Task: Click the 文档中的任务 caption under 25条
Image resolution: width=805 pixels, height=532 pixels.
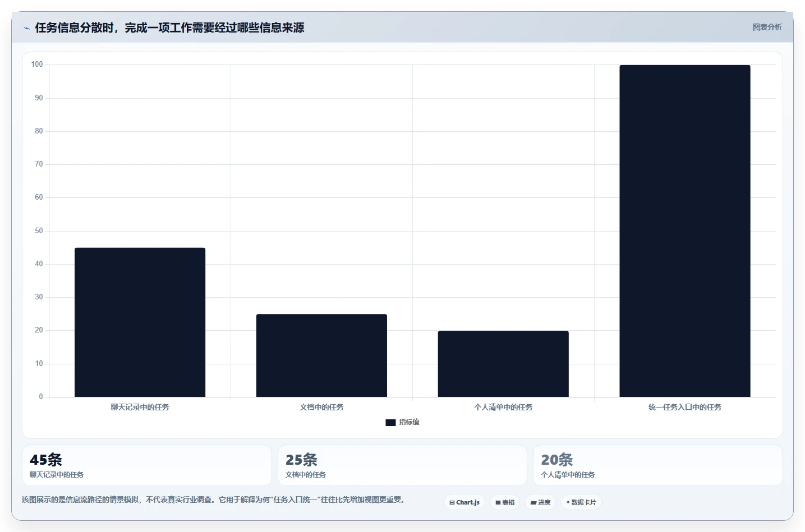Action: [306, 474]
